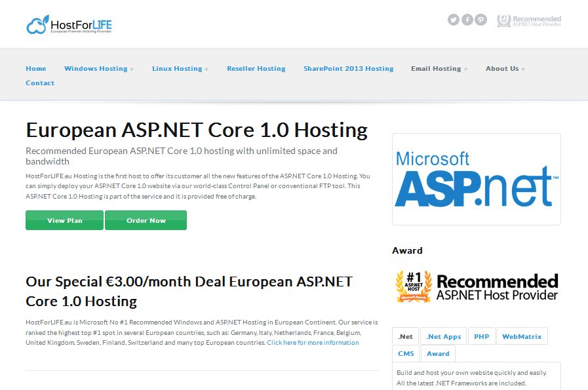Follow 'Click here for more information' link
The image size is (588, 390).
click(x=313, y=342)
